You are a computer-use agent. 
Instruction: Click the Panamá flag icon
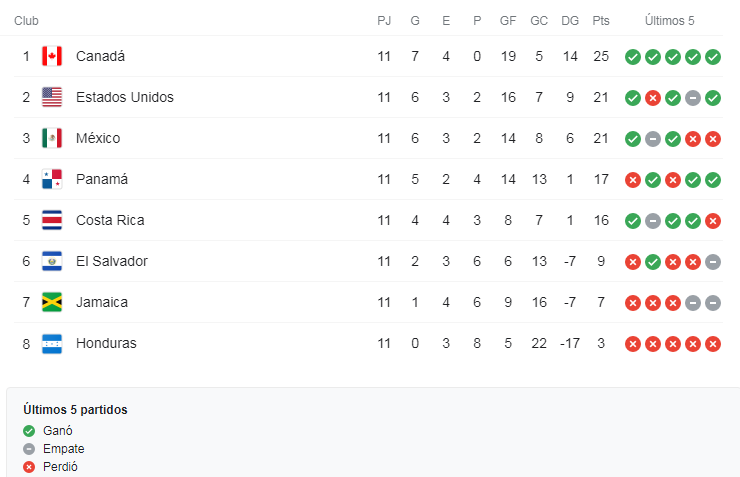pyautogui.click(x=52, y=179)
